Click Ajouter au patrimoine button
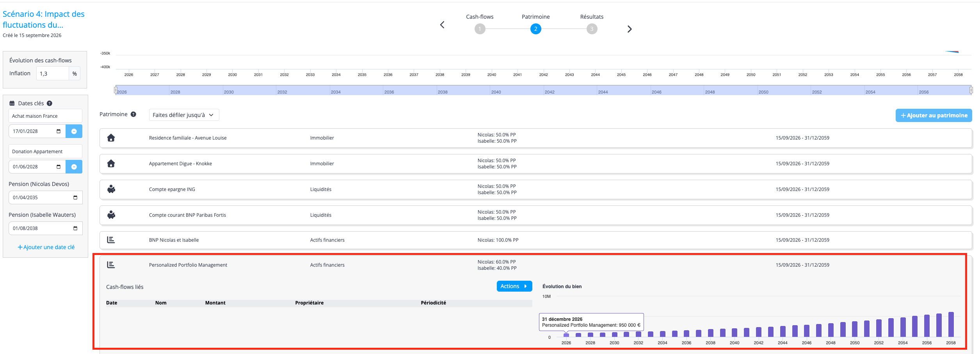 934,115
